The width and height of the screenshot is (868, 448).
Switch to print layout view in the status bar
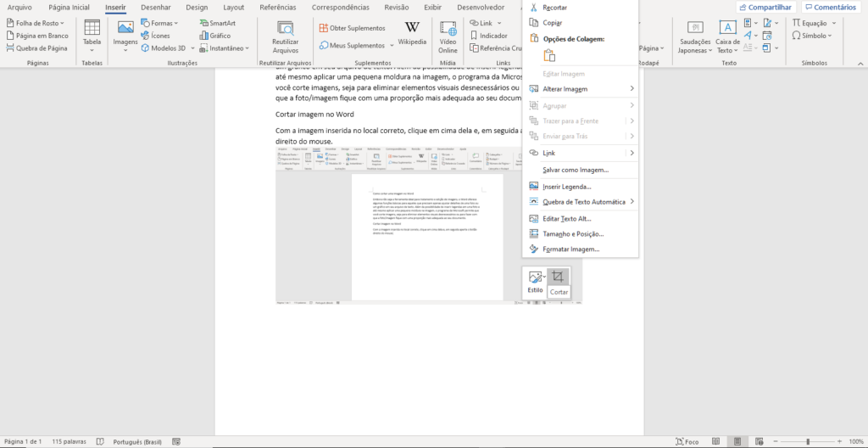coord(737,442)
